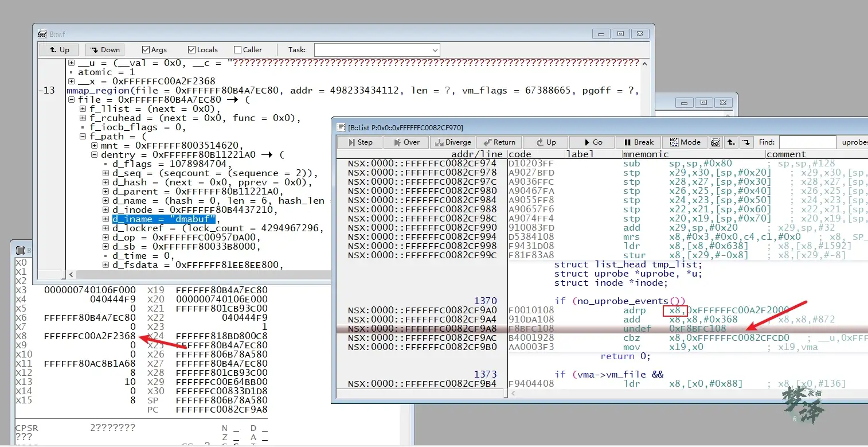Click into the Find input field
868x447 pixels.
pyautogui.click(x=807, y=142)
